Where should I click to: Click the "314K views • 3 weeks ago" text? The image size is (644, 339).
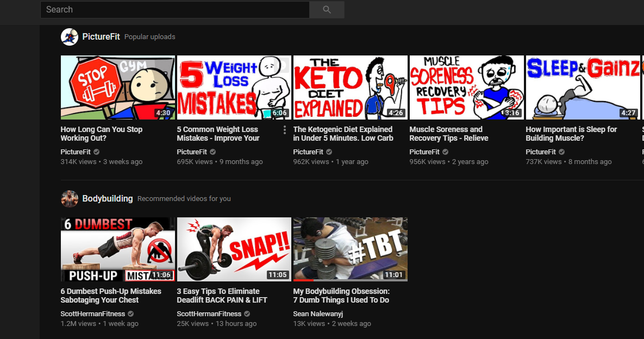102,162
